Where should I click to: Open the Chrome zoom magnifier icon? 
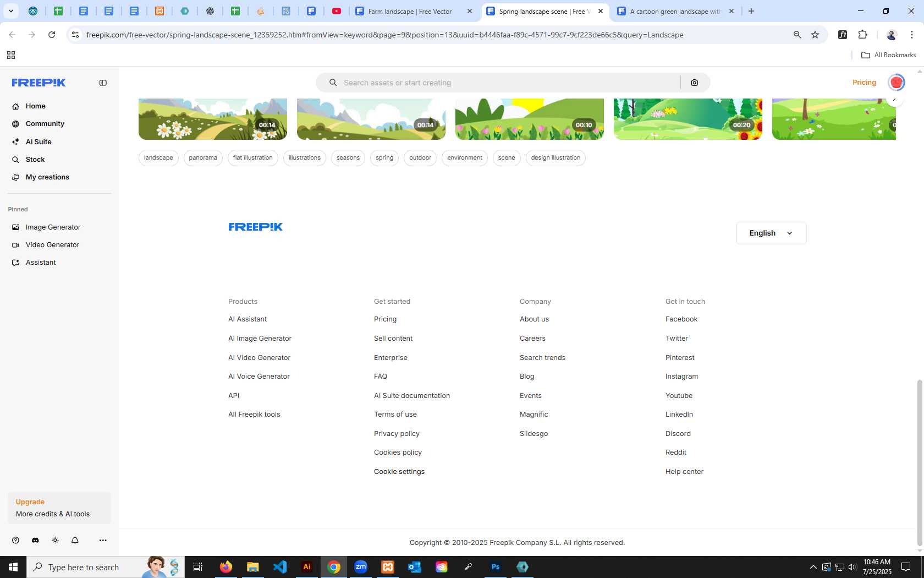pos(797,35)
